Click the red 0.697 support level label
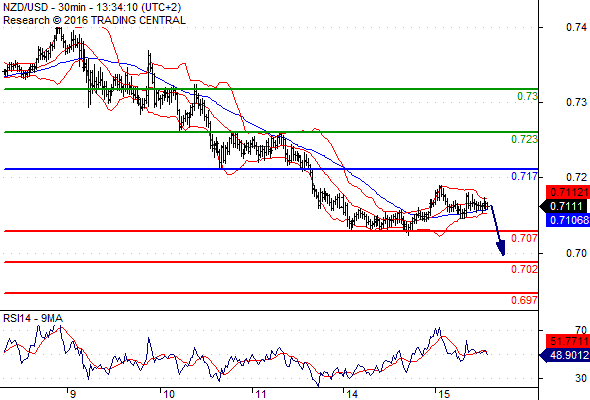The width and height of the screenshot is (590, 400). pyautogui.click(x=524, y=300)
